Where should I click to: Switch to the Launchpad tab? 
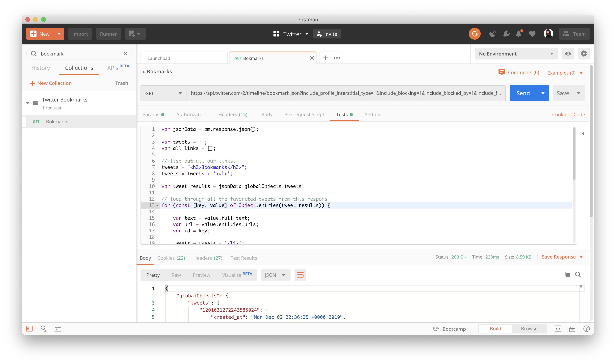[x=184, y=58]
